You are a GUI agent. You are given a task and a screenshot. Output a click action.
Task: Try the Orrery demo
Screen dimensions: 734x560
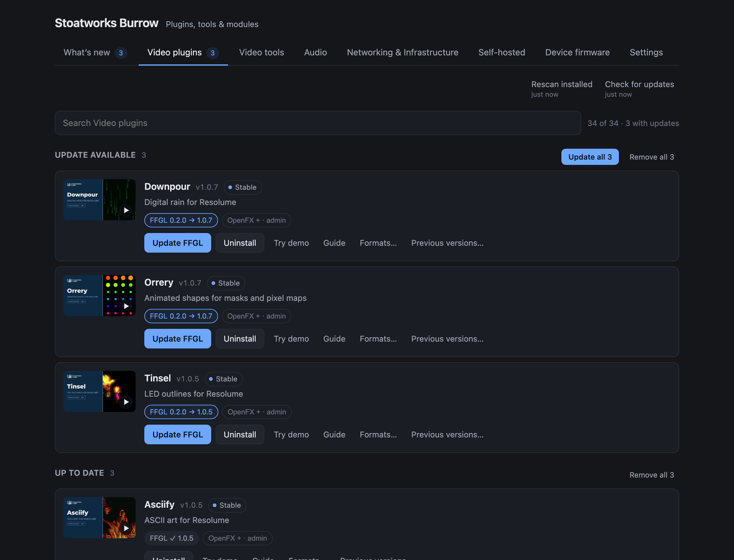coord(291,339)
